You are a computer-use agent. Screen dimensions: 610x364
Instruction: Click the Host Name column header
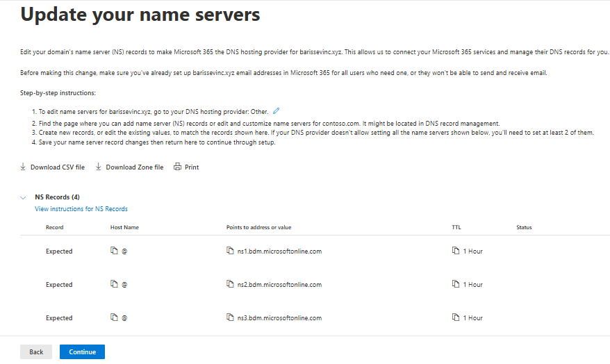(x=124, y=227)
